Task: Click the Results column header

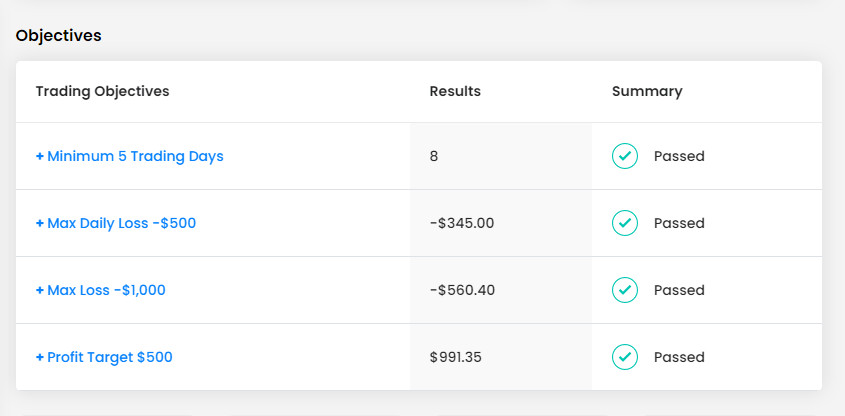Action: point(455,91)
